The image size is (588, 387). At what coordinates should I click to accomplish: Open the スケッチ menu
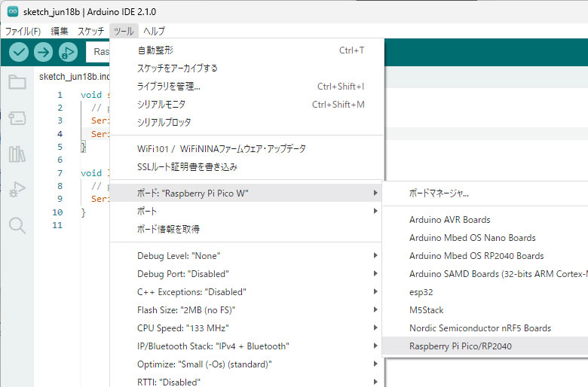[90, 31]
